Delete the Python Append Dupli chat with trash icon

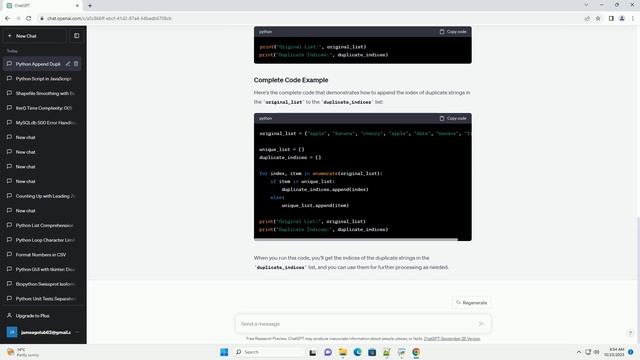click(x=76, y=64)
